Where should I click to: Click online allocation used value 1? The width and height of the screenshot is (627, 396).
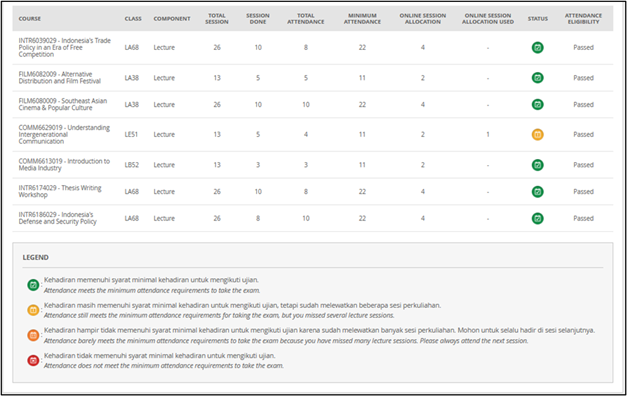(x=488, y=135)
